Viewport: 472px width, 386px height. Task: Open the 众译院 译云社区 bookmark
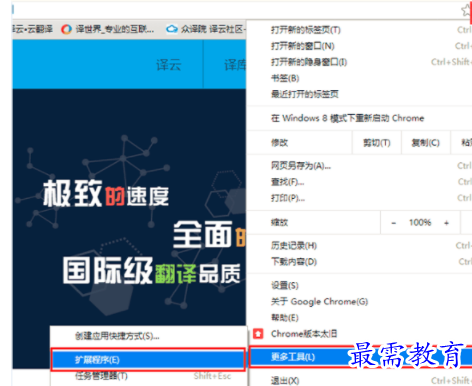(206, 29)
